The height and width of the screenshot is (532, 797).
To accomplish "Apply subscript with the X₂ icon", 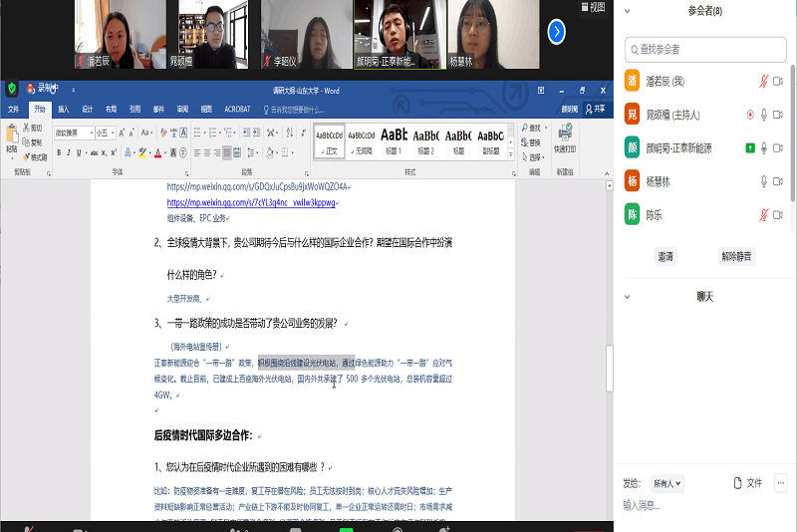I will (x=104, y=152).
